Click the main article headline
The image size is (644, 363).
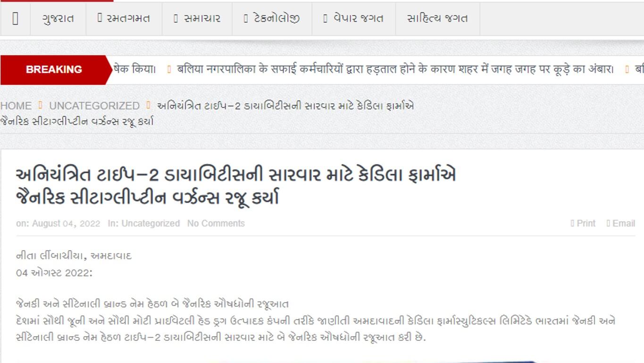coord(236,186)
